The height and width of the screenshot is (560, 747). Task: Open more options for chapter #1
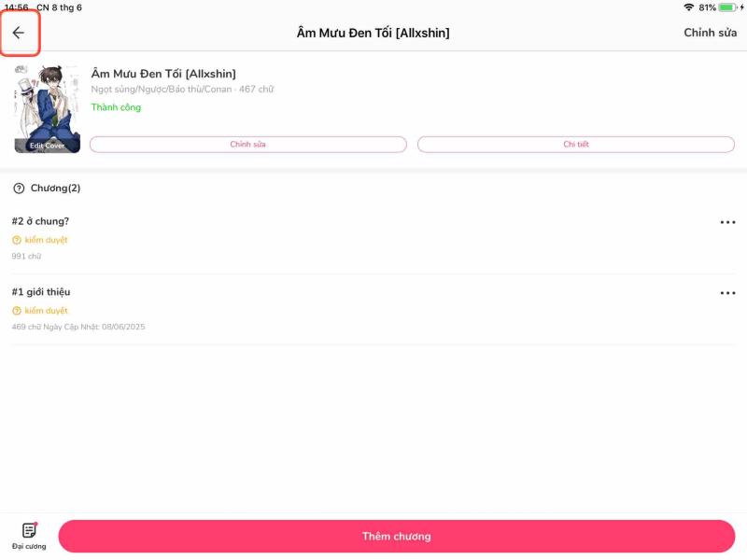727,293
